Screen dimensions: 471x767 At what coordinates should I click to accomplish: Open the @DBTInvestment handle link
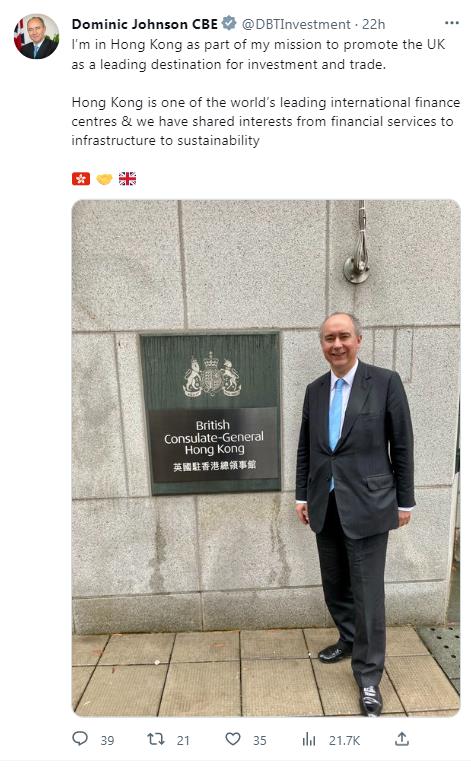[296, 24]
